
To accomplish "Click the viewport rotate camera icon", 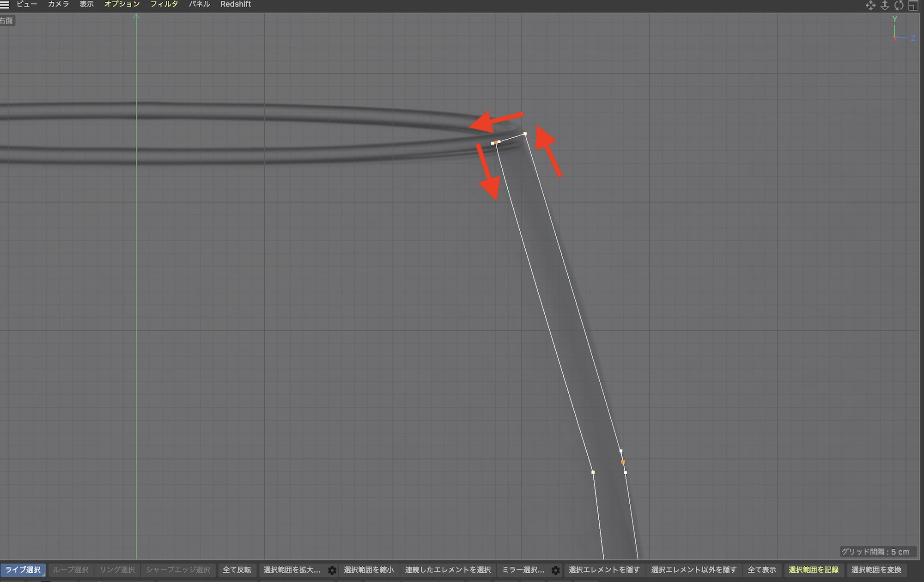I will pos(899,5).
